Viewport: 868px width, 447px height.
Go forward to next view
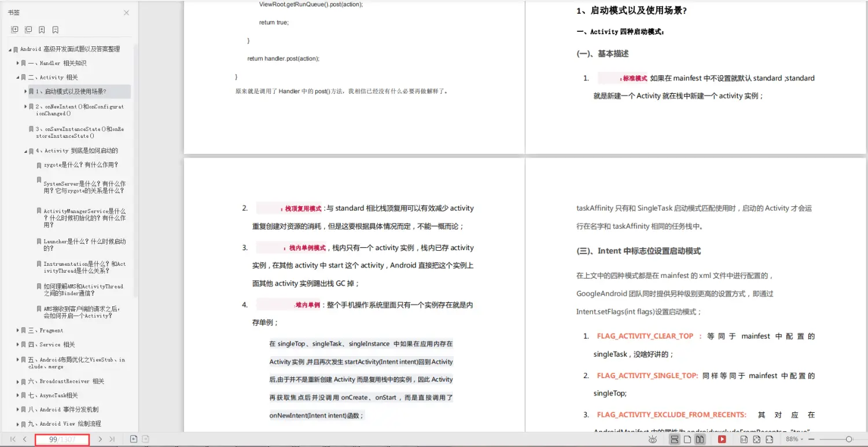coord(146,439)
